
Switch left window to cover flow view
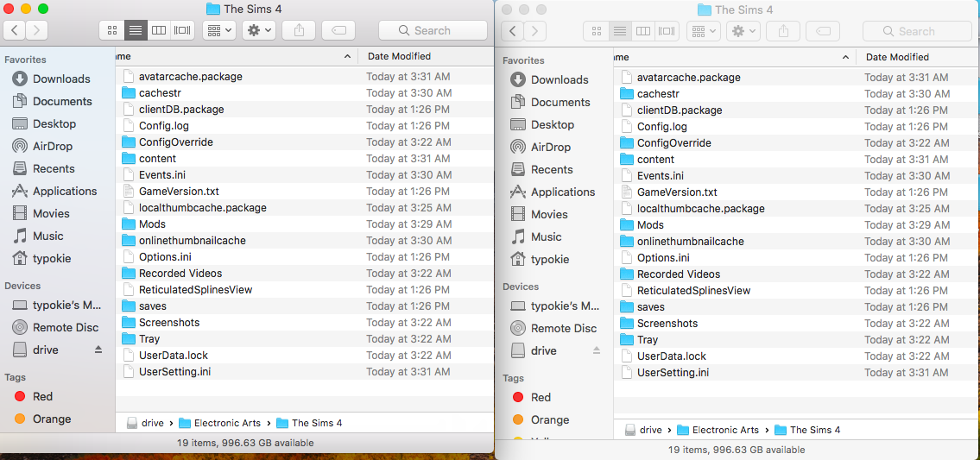click(182, 30)
